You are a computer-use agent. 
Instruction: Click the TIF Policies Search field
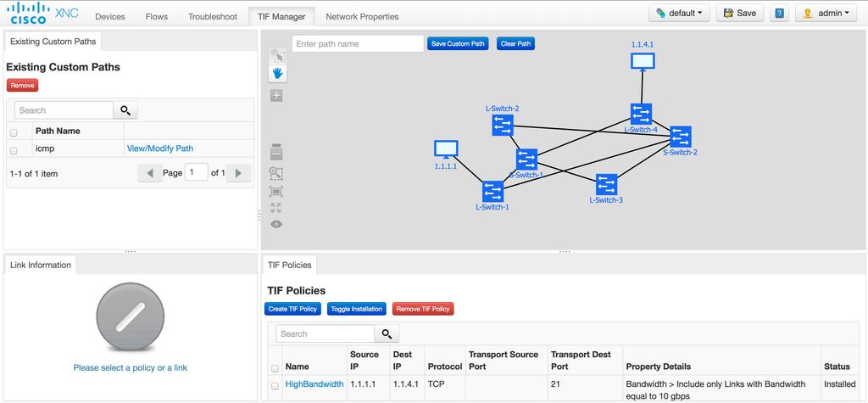[x=325, y=333]
